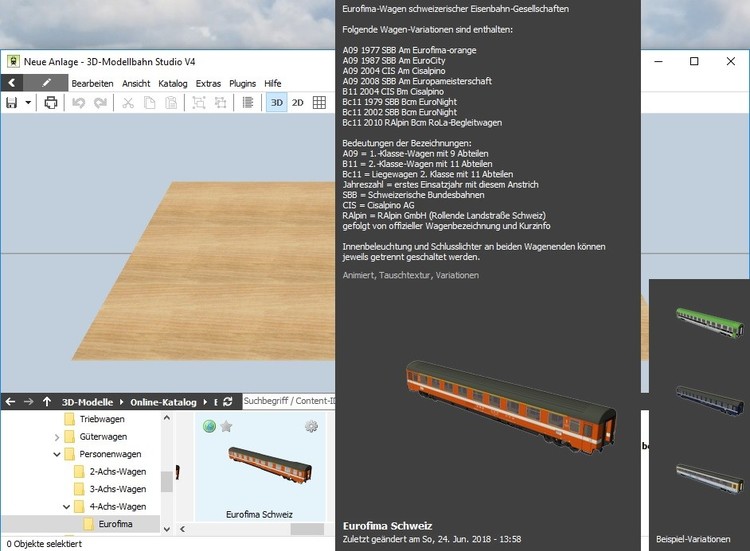Open the Katalog menu
750x551 pixels.
pyautogui.click(x=173, y=83)
